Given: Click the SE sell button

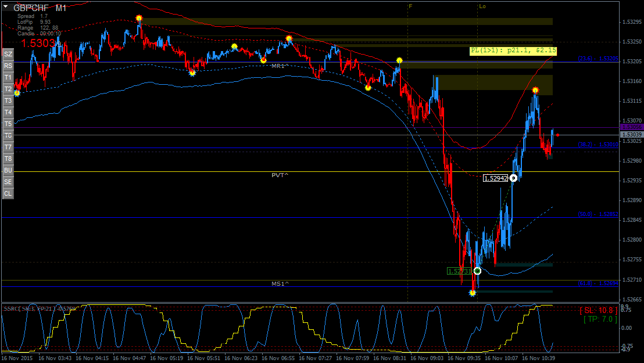Looking at the screenshot, I should [x=8, y=182].
